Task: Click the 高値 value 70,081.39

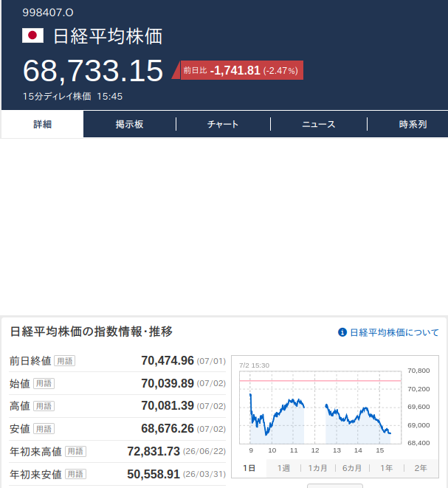Action: pyautogui.click(x=168, y=406)
